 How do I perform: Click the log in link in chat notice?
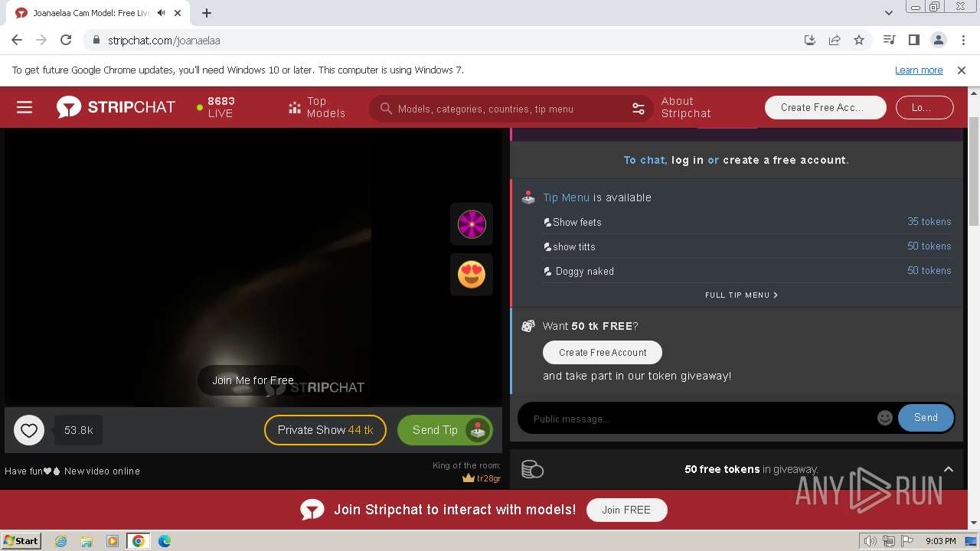(x=688, y=160)
